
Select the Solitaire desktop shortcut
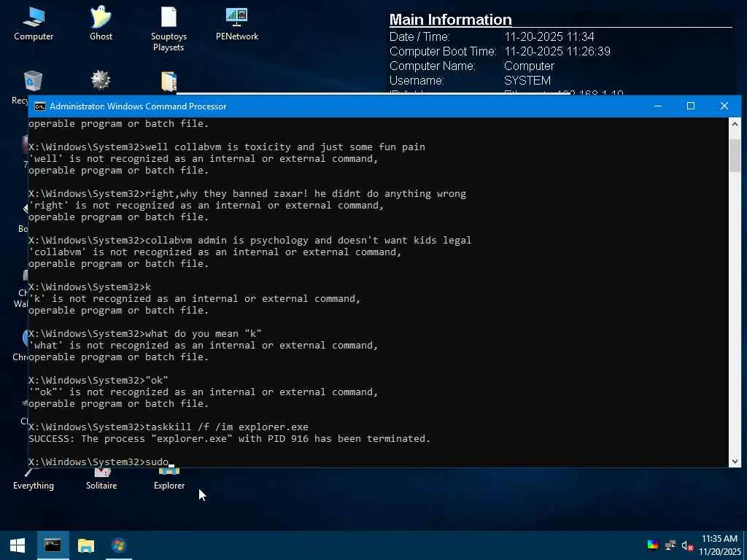click(101, 480)
